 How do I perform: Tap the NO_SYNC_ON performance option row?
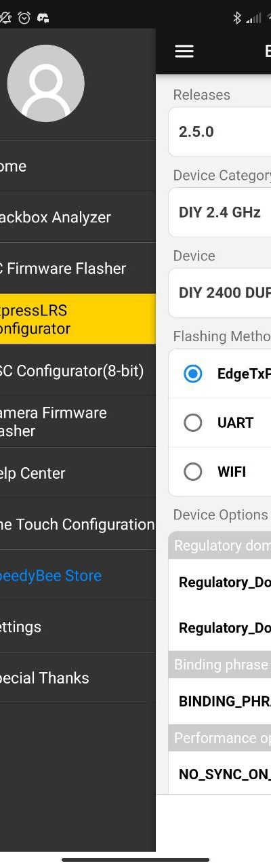click(220, 774)
